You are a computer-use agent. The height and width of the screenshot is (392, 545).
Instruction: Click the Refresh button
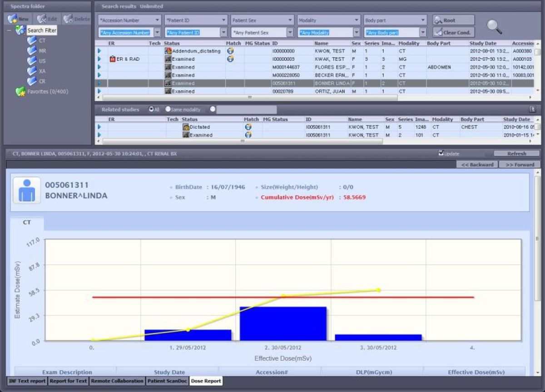click(x=516, y=154)
